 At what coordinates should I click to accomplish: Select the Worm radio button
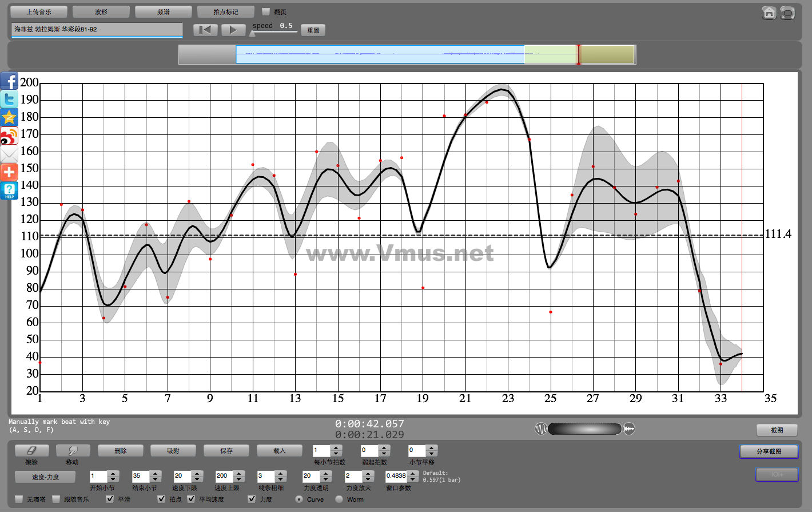point(339,499)
